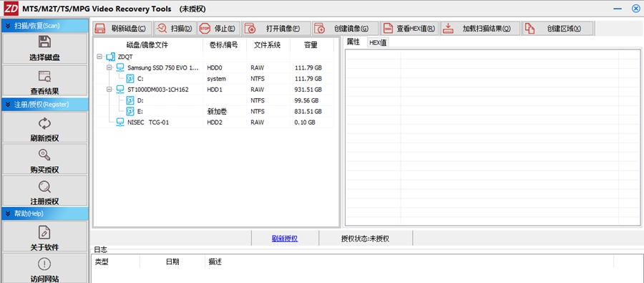Minimize the Video Recovery Tools window
Screen dimensions: 644x283
617,9
